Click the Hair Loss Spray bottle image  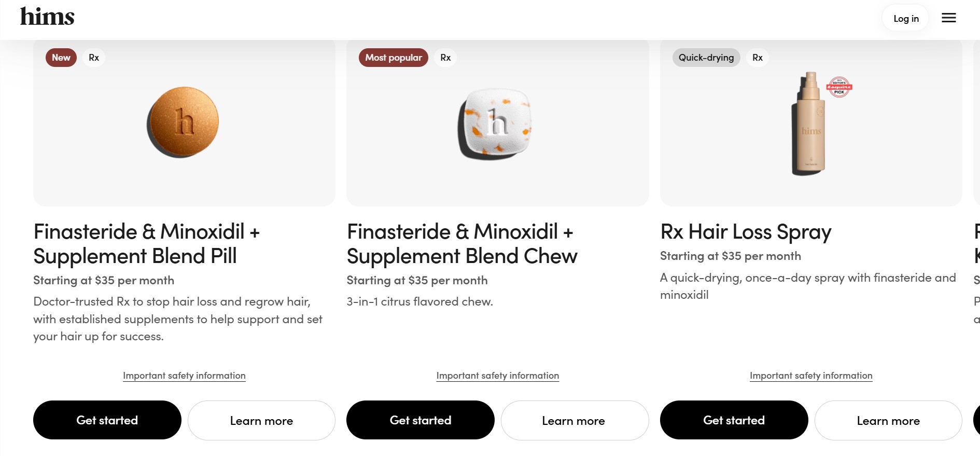pyautogui.click(x=808, y=127)
